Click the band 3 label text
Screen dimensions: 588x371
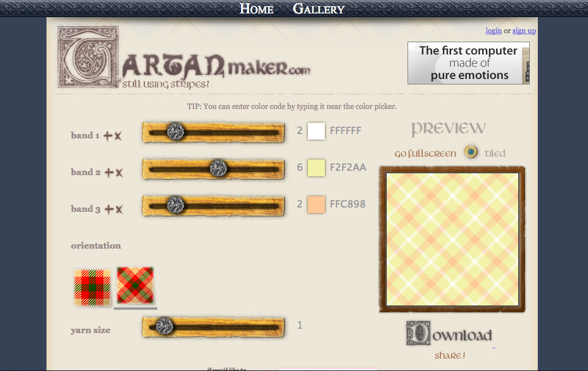(86, 209)
